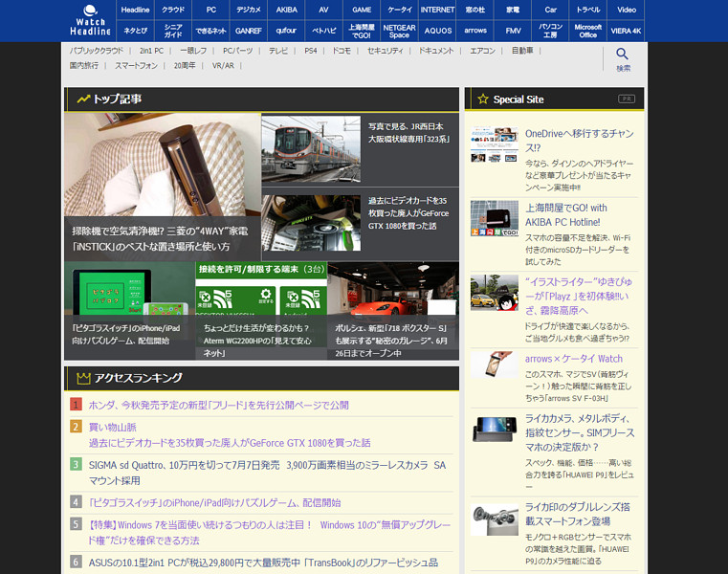Go to the Video nav tab
The width and height of the screenshot is (728, 574).
627,10
